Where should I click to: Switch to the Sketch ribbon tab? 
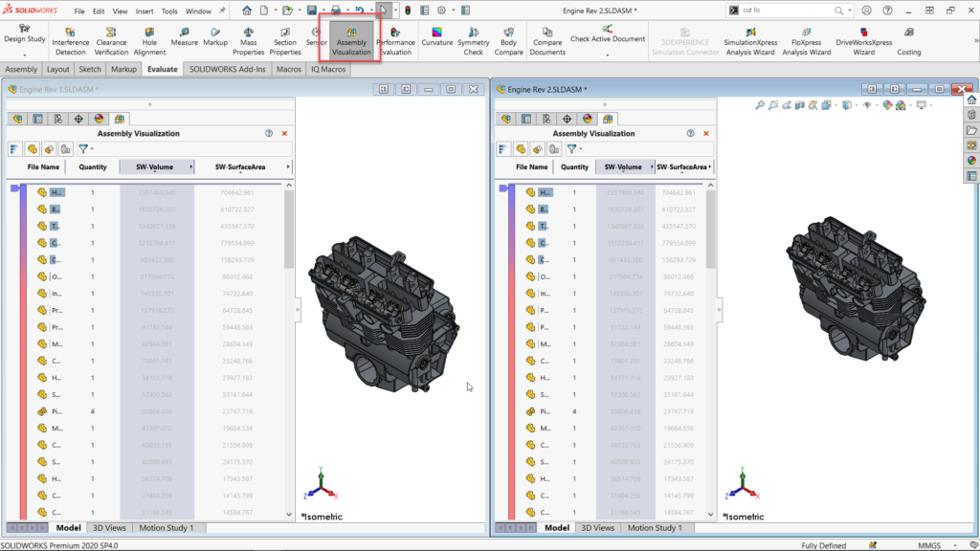pos(90,69)
